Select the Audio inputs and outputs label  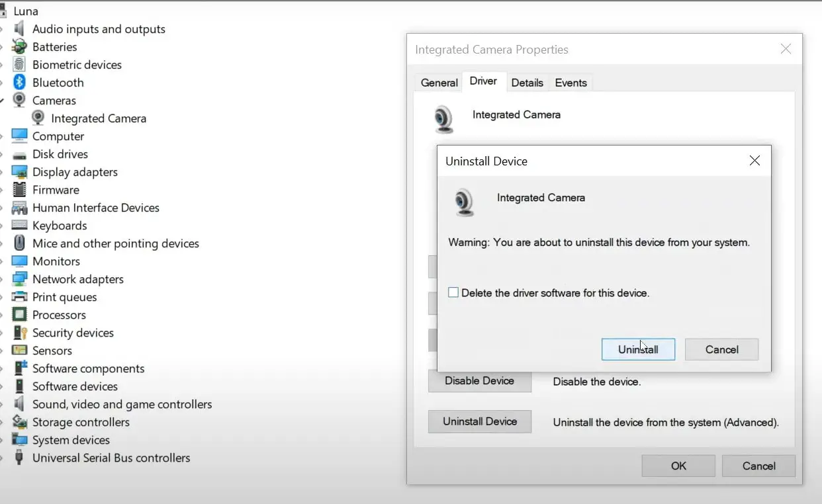(99, 29)
